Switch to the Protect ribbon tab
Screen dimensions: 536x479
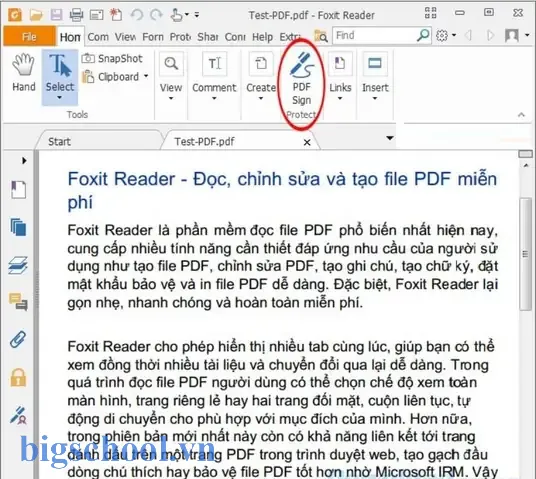click(x=180, y=37)
